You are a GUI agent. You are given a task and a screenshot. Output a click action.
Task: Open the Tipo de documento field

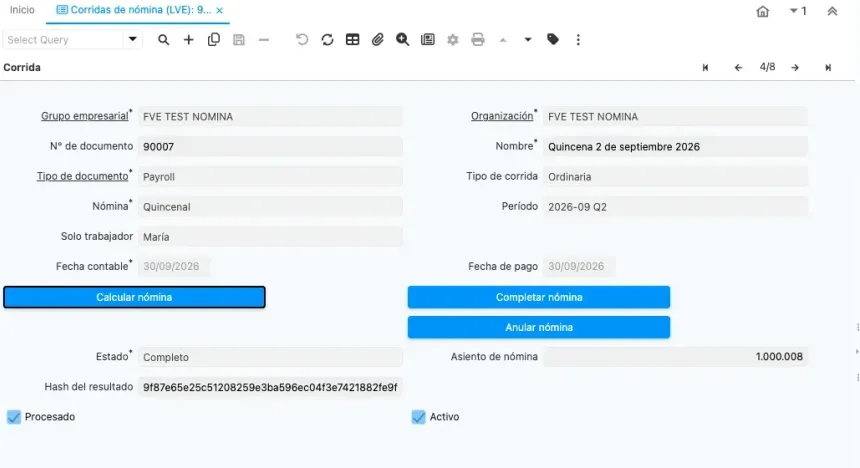point(270,177)
